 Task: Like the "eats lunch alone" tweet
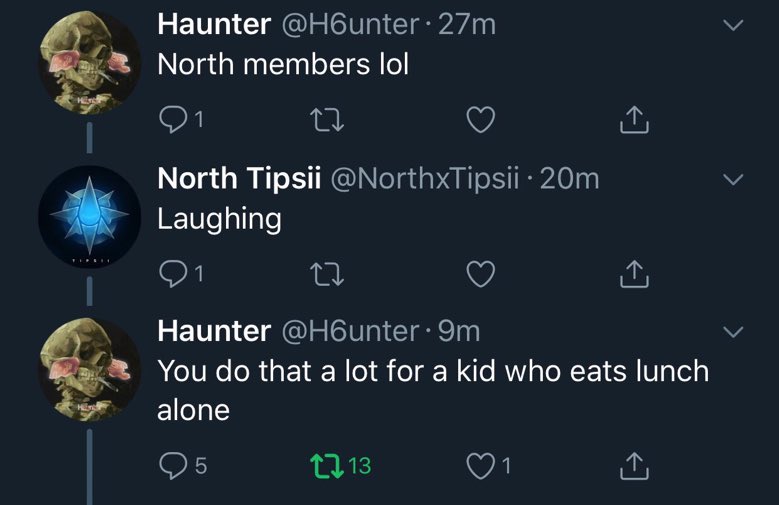tap(480, 466)
